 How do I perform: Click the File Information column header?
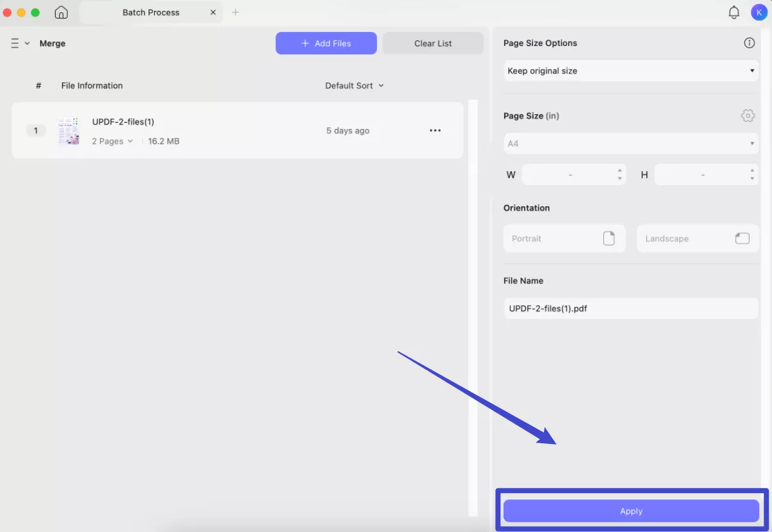[92, 86]
